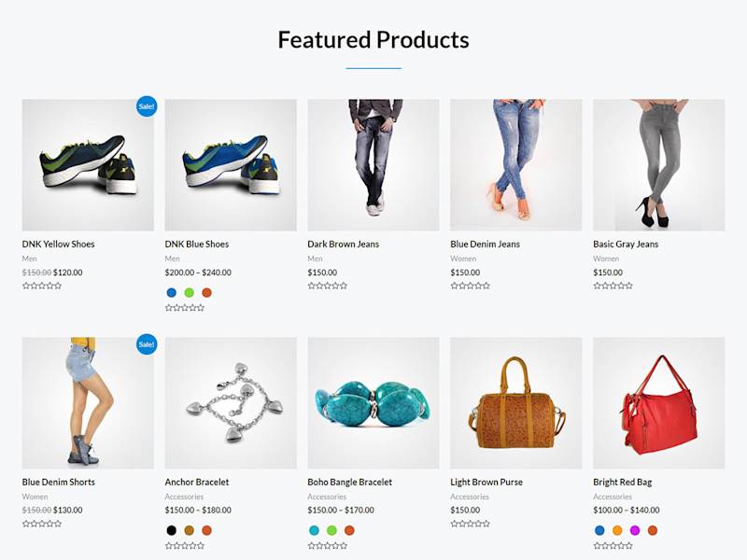Open Women category under Basic Gray Jeans
Screen dimensions: 747x560
606,259
